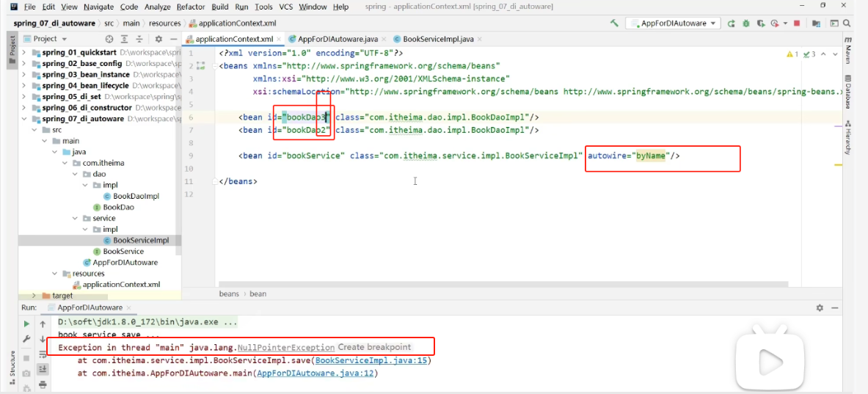
Task: Follow the AppForDIAutoware.java:12 stack trace link
Action: [315, 373]
